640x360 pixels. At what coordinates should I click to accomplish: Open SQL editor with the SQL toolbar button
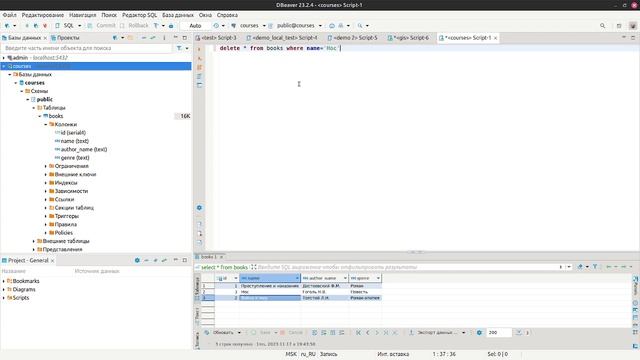[65, 25]
